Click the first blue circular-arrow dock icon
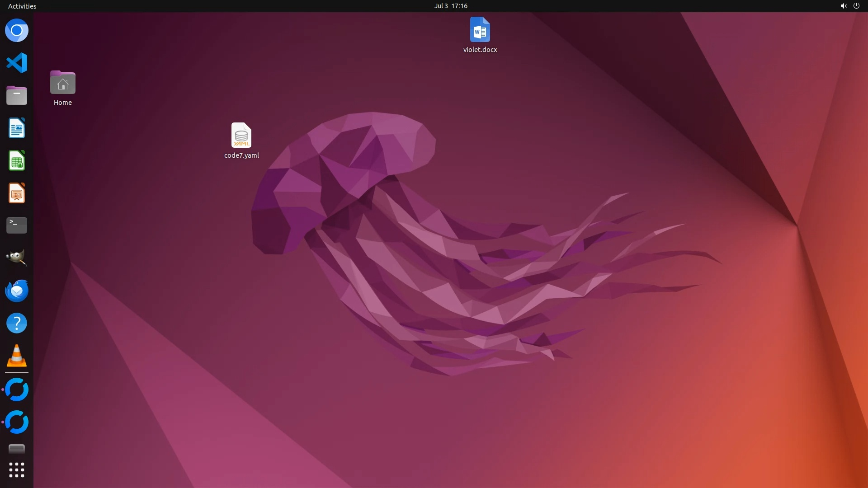Image resolution: width=868 pixels, height=488 pixels. [x=17, y=389]
